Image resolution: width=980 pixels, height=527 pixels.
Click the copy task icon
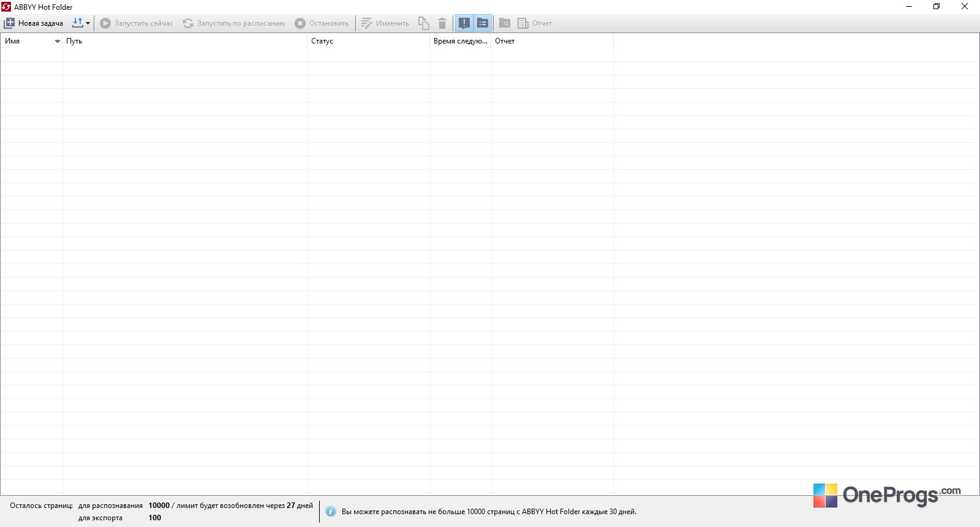click(423, 23)
